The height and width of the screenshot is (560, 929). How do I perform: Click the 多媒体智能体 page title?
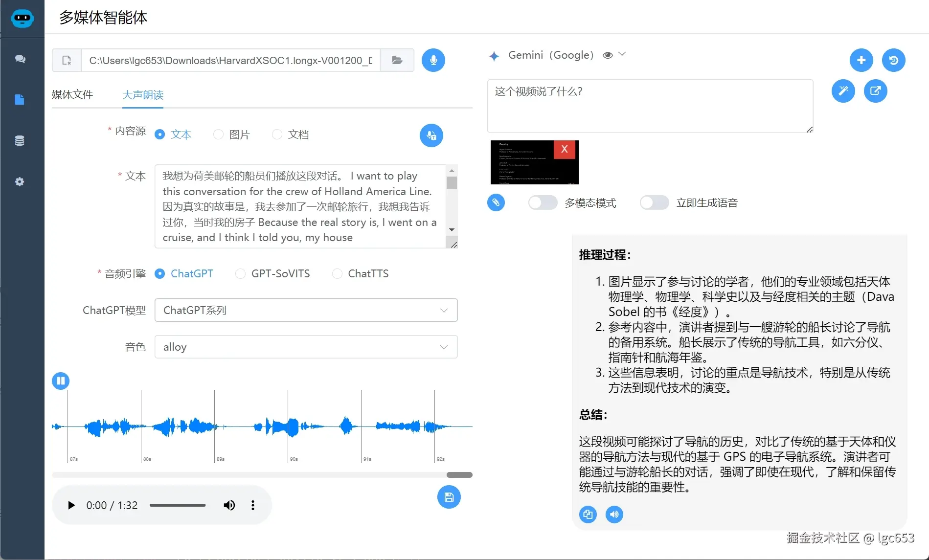[103, 18]
